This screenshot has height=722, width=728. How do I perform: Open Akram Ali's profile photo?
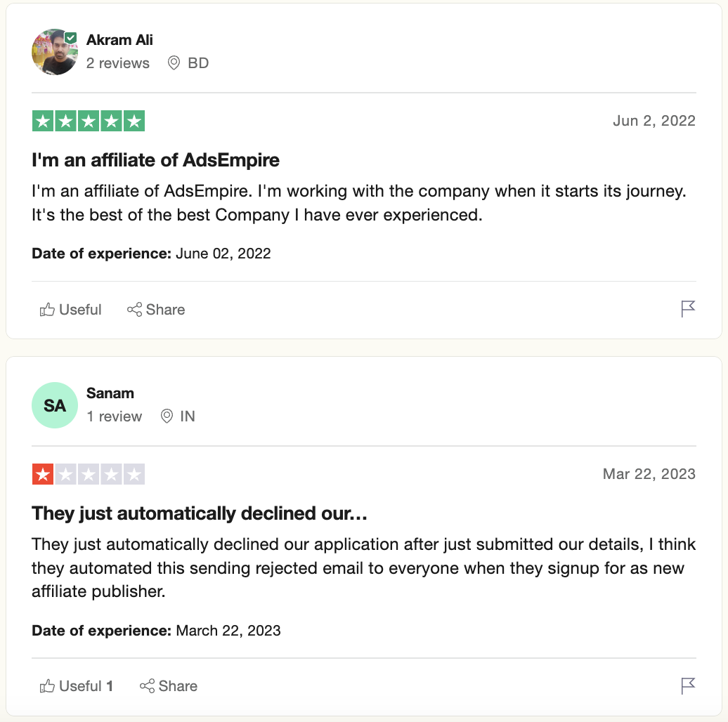53,53
